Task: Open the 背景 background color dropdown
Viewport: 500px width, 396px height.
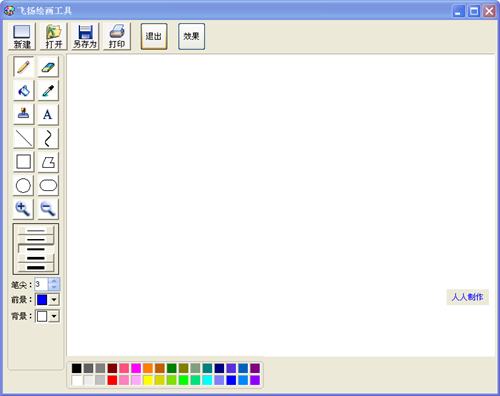Action: [54, 316]
